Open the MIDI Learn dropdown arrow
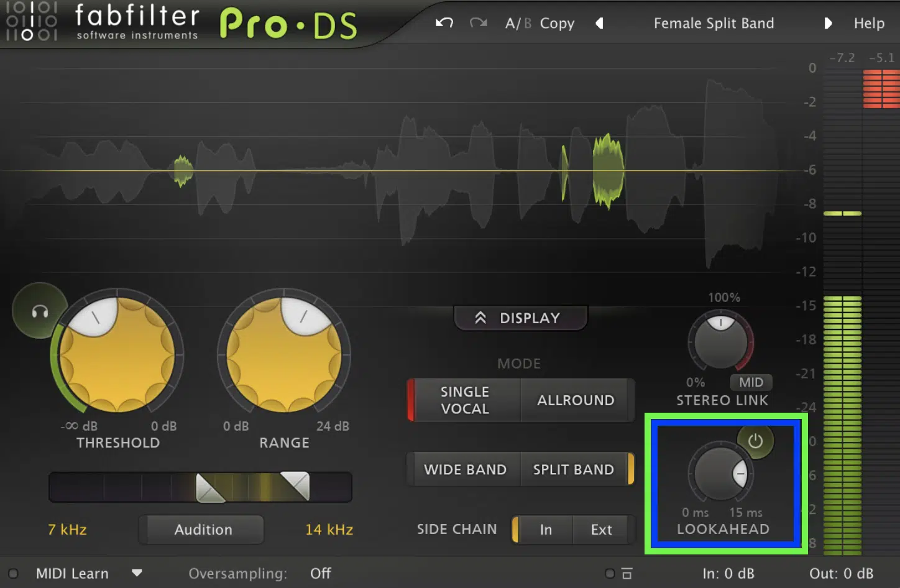The width and height of the screenshot is (900, 588). pyautogui.click(x=137, y=573)
